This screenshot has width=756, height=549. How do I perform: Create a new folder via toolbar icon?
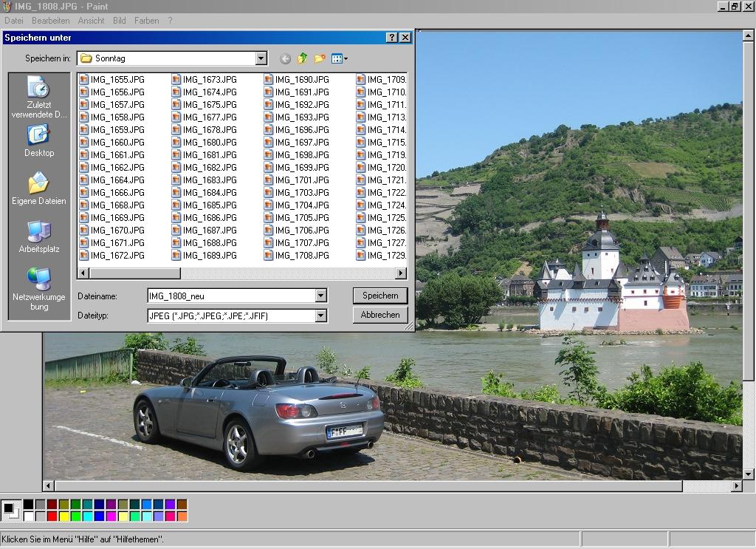(x=320, y=58)
